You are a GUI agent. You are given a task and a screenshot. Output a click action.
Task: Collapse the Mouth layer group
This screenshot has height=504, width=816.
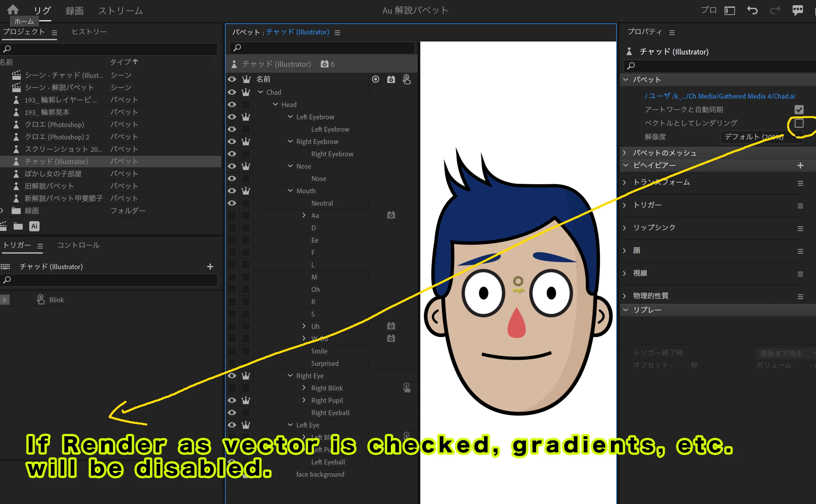click(x=290, y=191)
